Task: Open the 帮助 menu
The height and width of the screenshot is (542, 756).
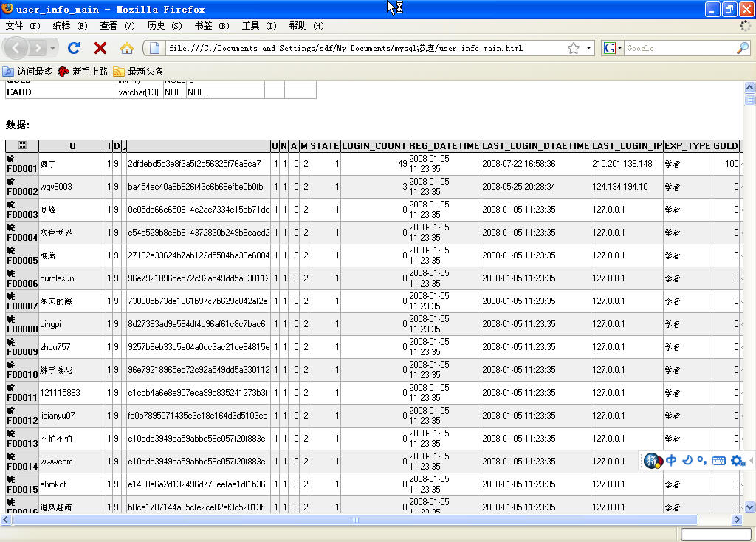Action: [306, 26]
